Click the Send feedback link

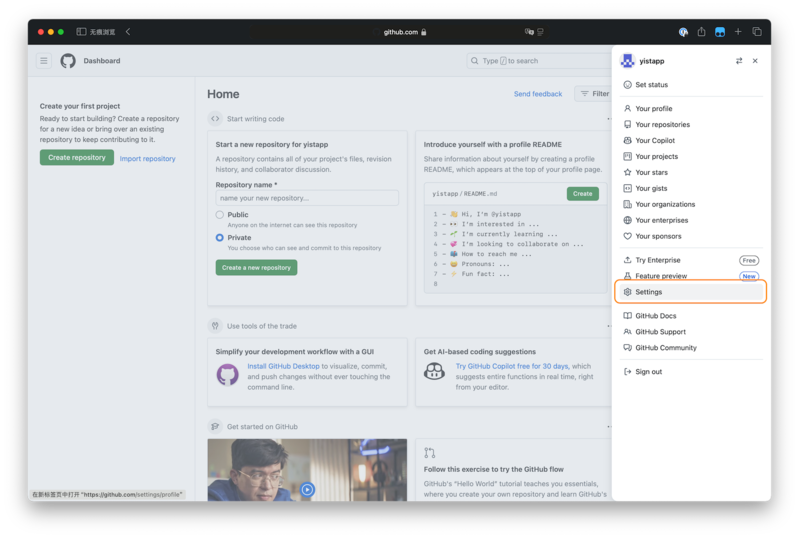(538, 94)
